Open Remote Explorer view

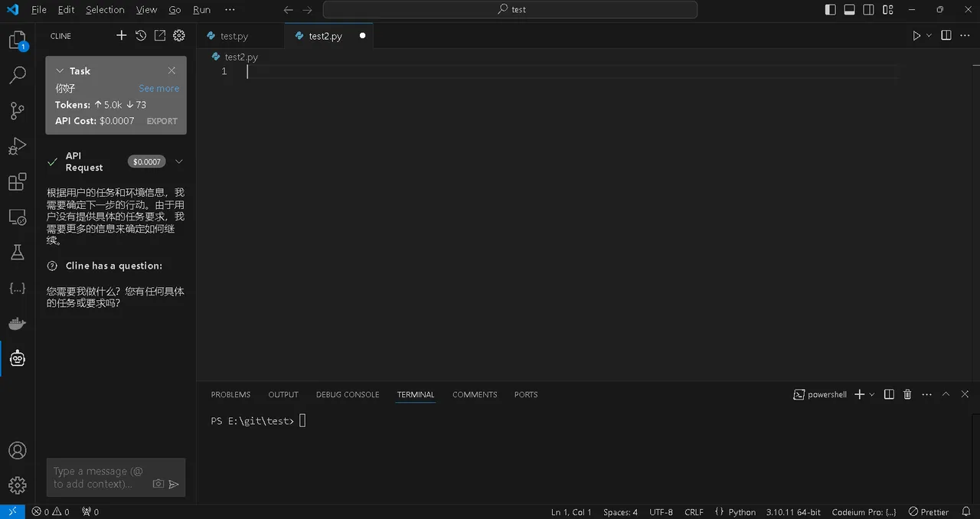coord(17,217)
